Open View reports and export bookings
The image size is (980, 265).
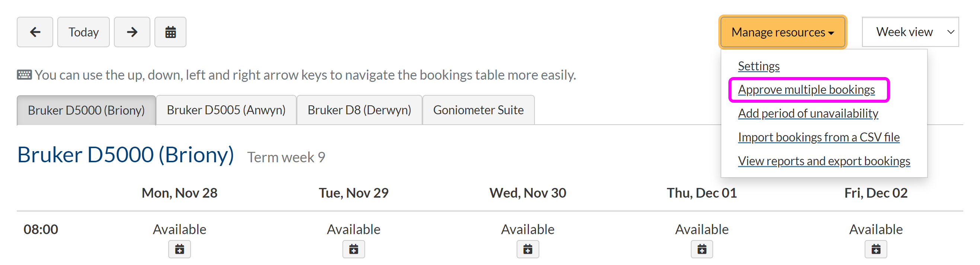click(824, 161)
